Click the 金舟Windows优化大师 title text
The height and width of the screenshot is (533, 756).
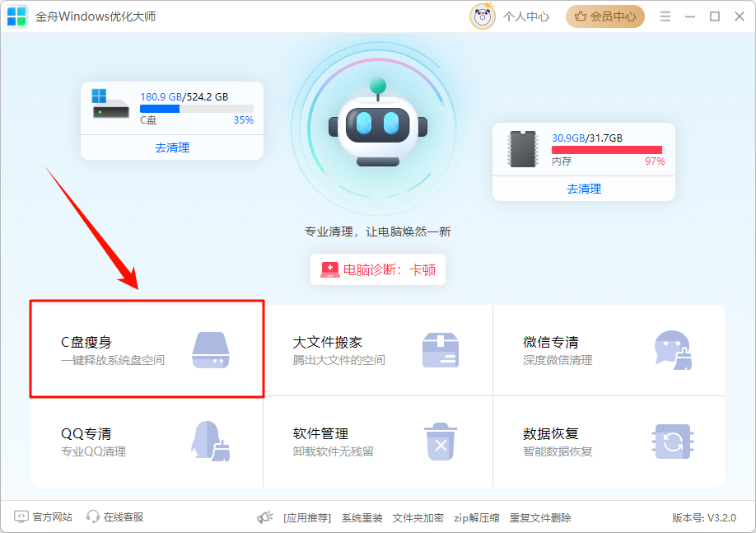click(x=96, y=16)
